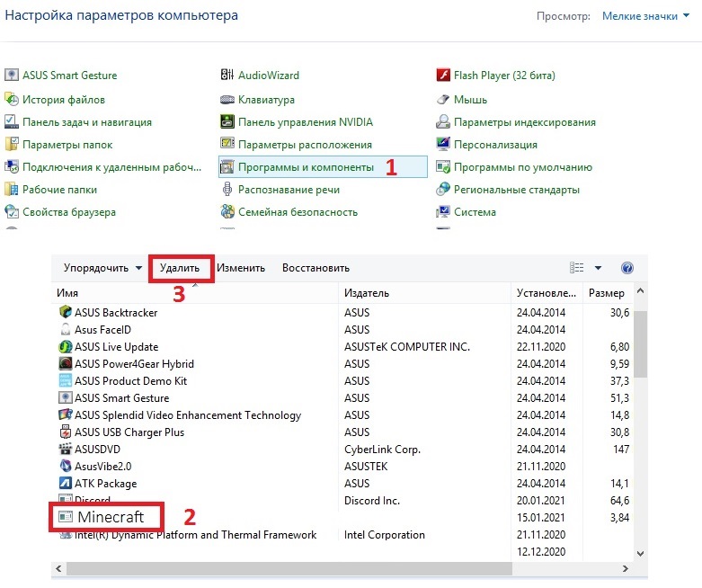Select AsusVibe2.0 program row

343,467
